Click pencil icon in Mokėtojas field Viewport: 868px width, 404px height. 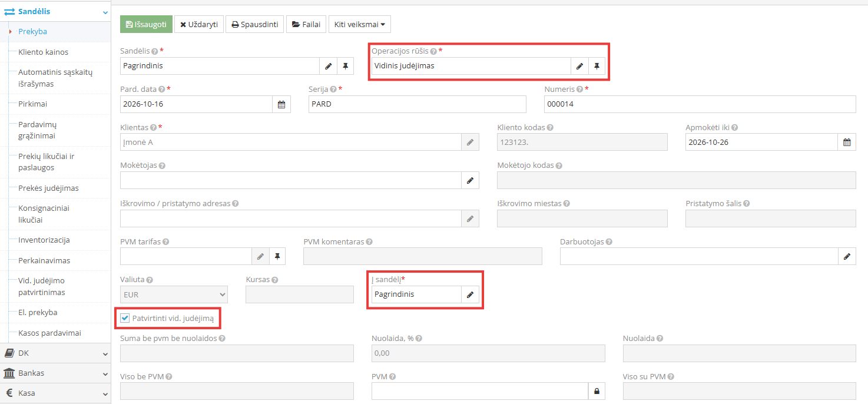coord(470,180)
